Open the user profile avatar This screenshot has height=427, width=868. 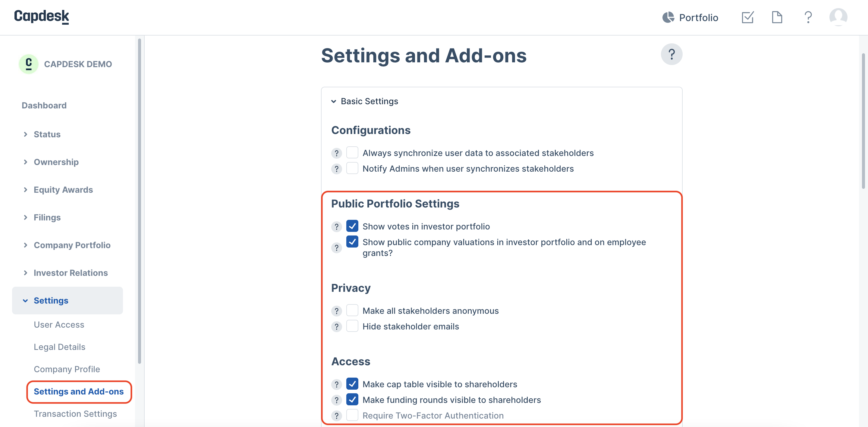pyautogui.click(x=838, y=17)
